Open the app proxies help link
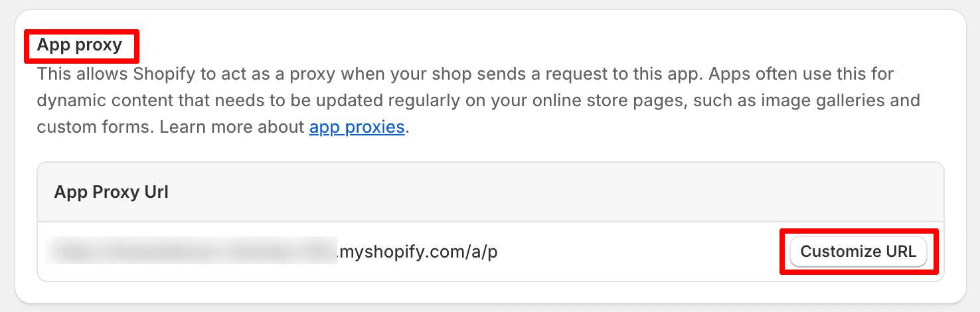The image size is (980, 312). pos(357,127)
